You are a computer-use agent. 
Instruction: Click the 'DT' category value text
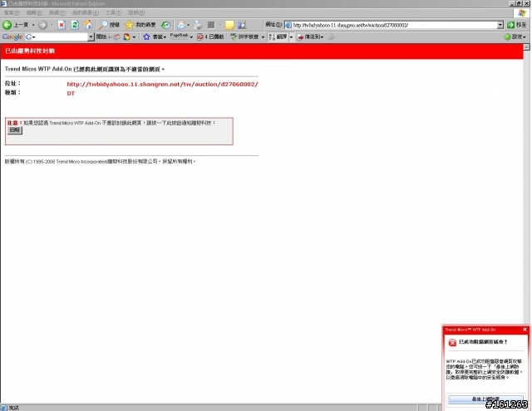click(71, 94)
